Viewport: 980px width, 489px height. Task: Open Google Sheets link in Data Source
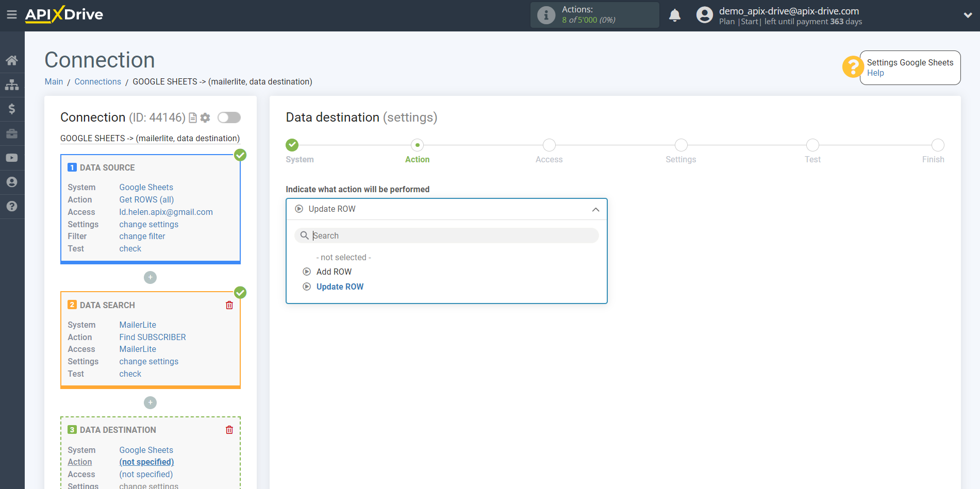(x=146, y=187)
